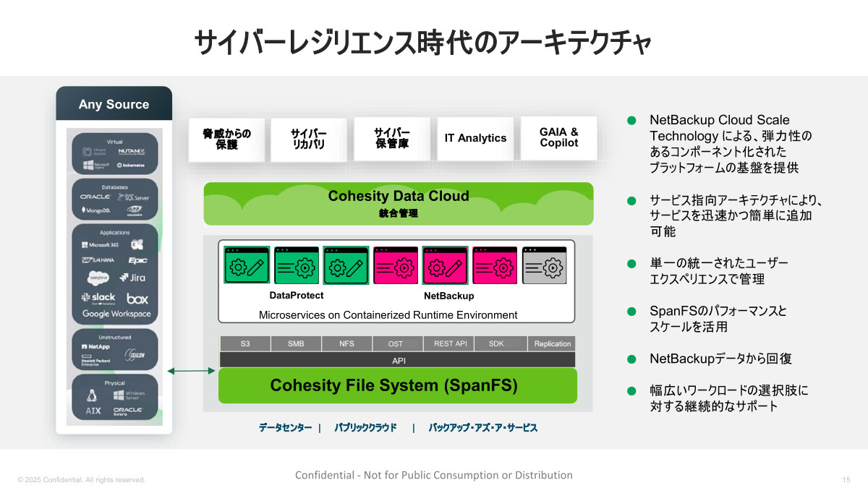The image size is (868, 488).
Task: Click the Windows Server logo
Action: pyautogui.click(x=129, y=395)
